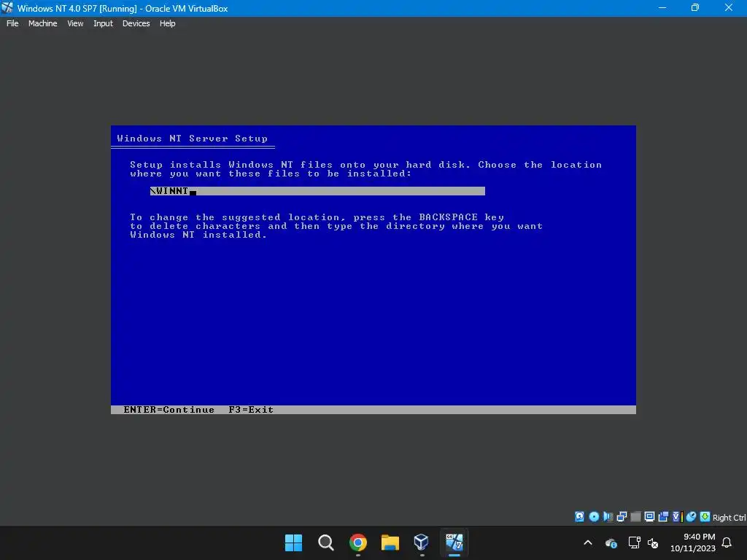Open Windows Search from taskbar
Image resolution: width=747 pixels, height=560 pixels.
click(x=326, y=542)
